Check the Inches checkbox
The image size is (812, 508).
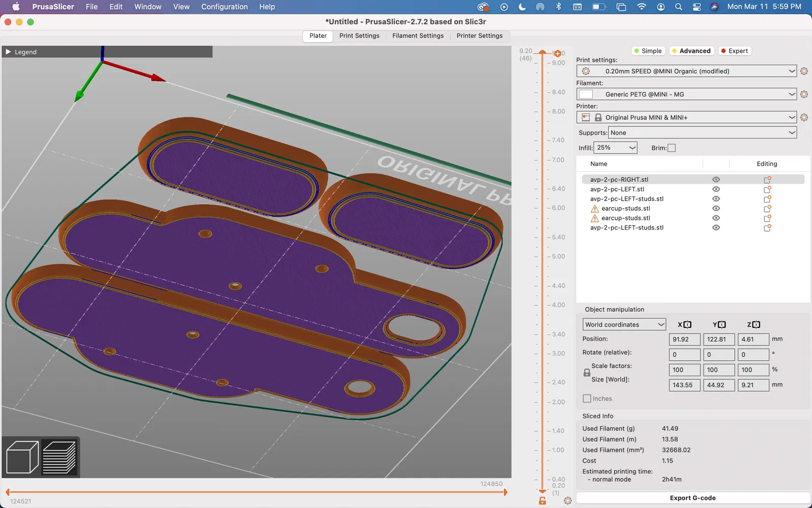point(587,399)
